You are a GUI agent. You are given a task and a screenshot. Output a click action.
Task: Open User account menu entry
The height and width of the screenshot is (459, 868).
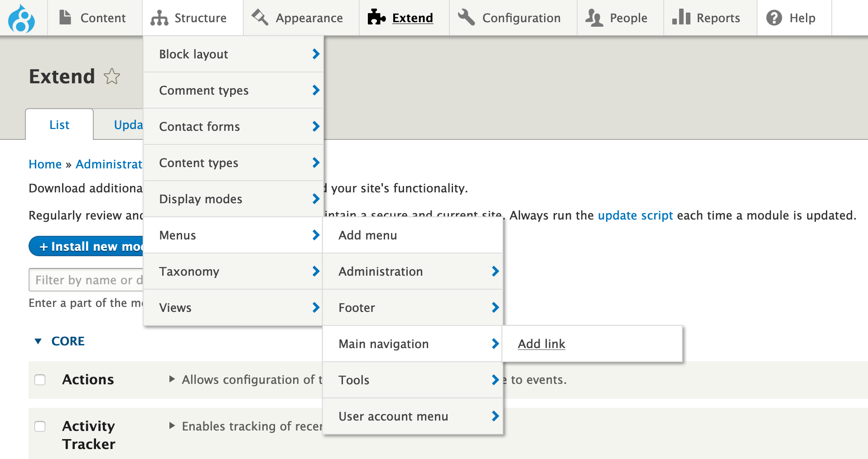(x=413, y=416)
